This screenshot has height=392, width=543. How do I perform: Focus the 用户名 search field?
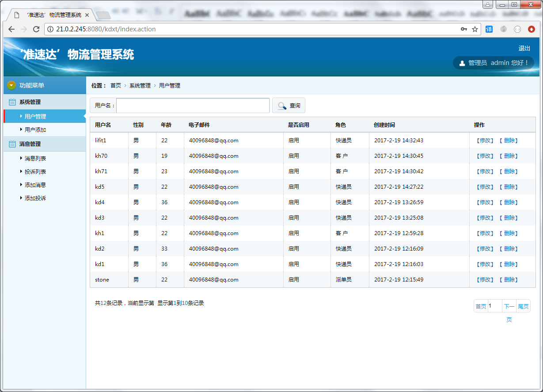pos(193,106)
